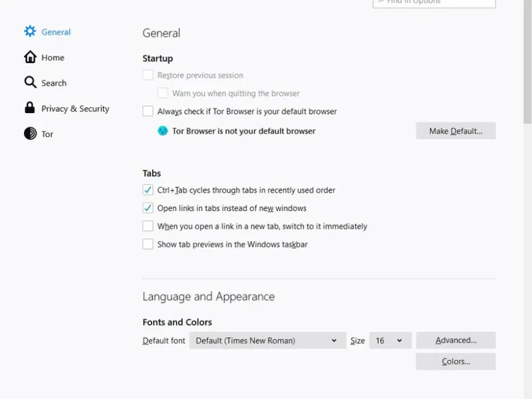
Task: Enable switching to new tabs immediately
Action: [x=148, y=226]
